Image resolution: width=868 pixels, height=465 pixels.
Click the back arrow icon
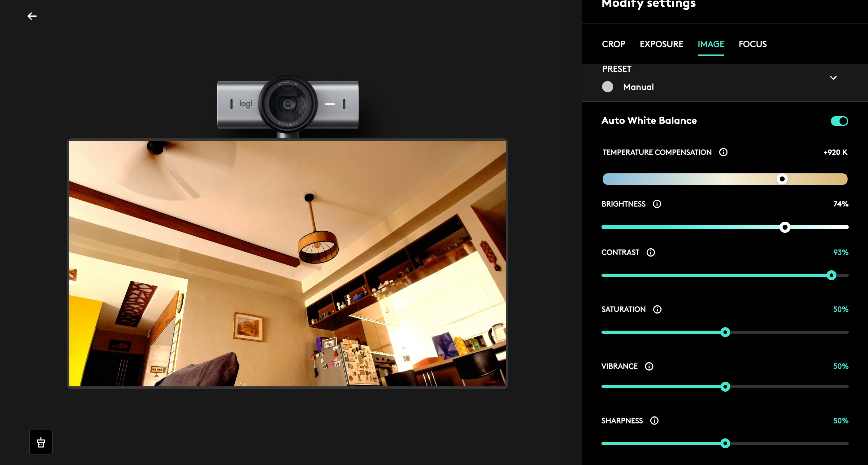(x=32, y=16)
